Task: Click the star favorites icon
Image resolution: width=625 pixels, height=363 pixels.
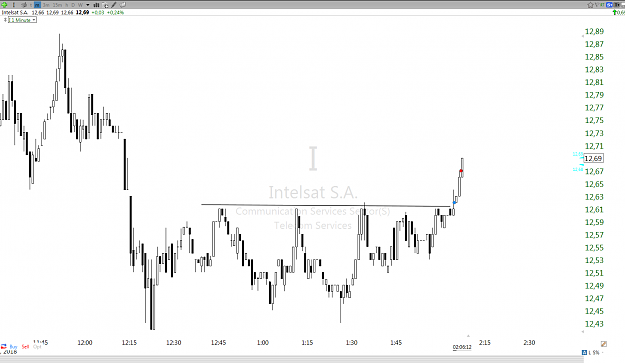Action: (590, 5)
